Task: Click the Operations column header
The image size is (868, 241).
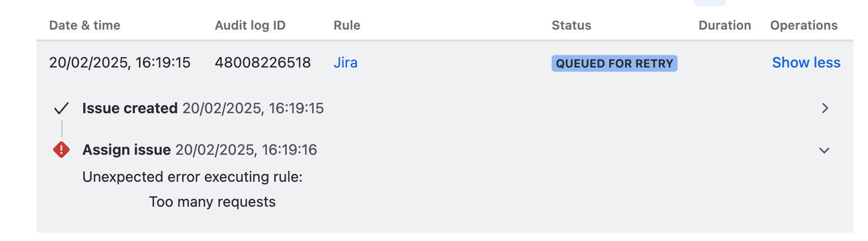Action: pos(804,25)
